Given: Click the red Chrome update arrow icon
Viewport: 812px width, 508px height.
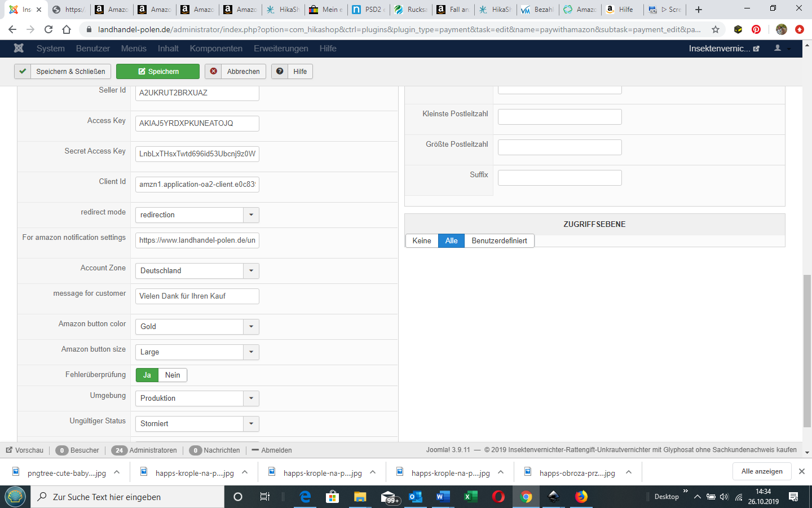Looking at the screenshot, I should pyautogui.click(x=800, y=29).
